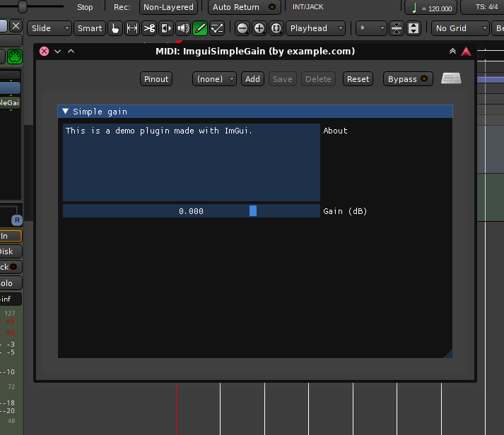Select the ImguiSimpleGain processor on the strip
The height and width of the screenshot is (435, 504).
point(11,102)
